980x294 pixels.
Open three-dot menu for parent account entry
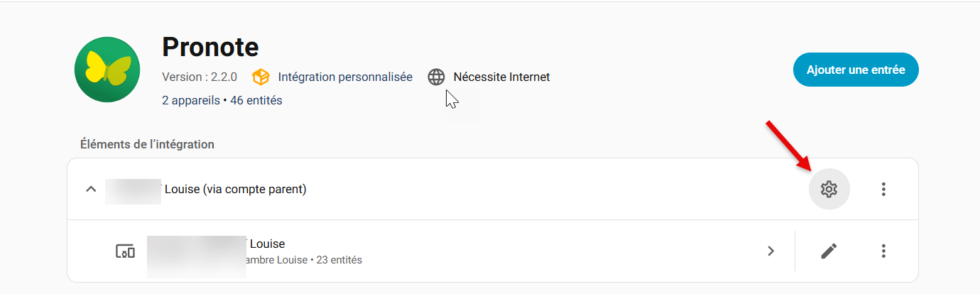(883, 189)
